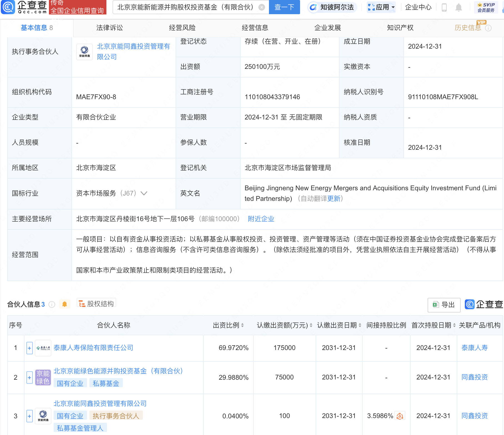Open 北京京能同鑫投资管理有限公司 in partner table
The width and height of the screenshot is (504, 435).
click(100, 404)
